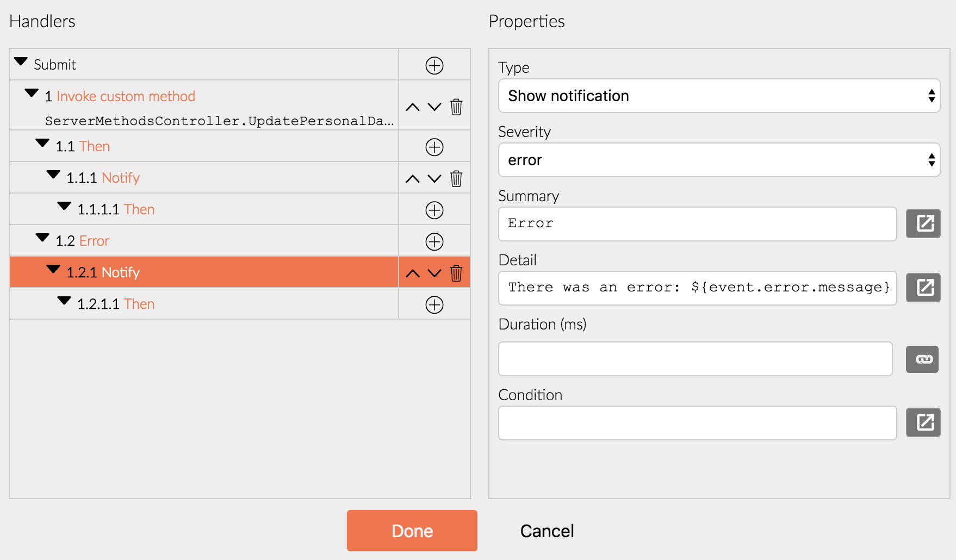Add handler under 1.1 Then

point(434,147)
